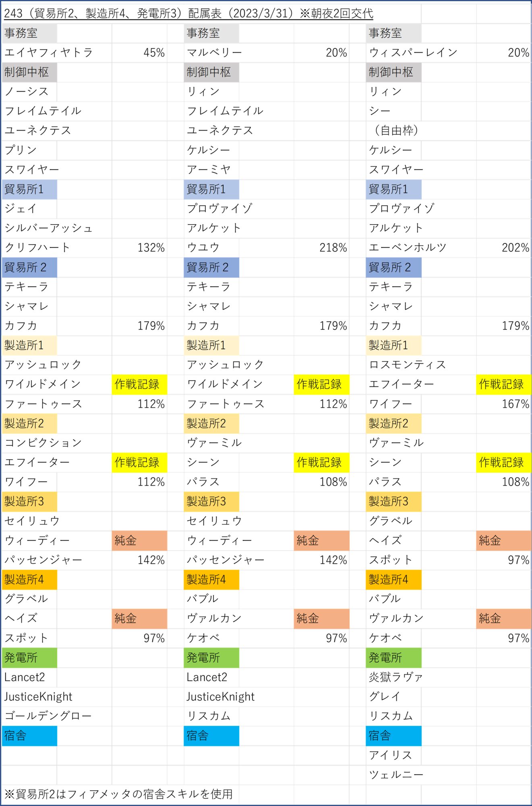Select the 45% value cell
532x806 pixels.
[139, 52]
